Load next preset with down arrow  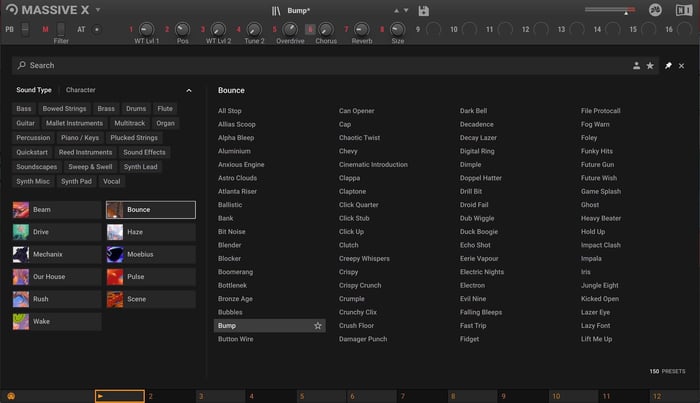pyautogui.click(x=406, y=11)
